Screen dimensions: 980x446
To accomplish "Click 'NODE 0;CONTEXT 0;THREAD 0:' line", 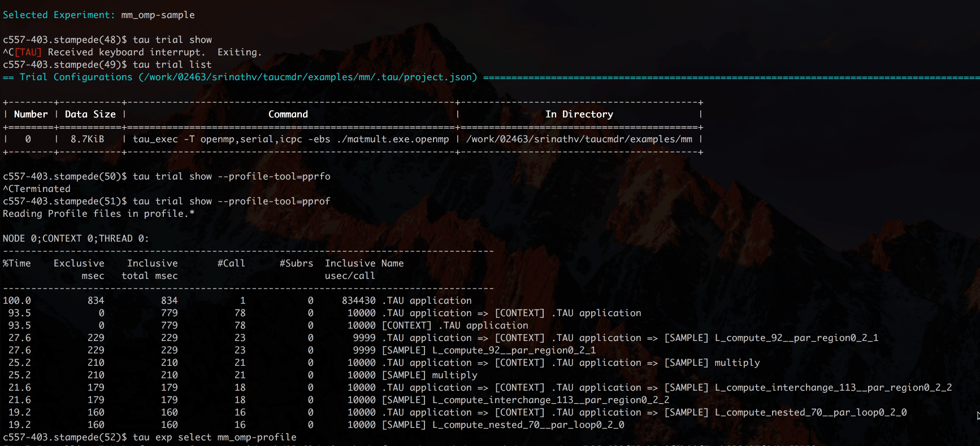I will coord(76,239).
